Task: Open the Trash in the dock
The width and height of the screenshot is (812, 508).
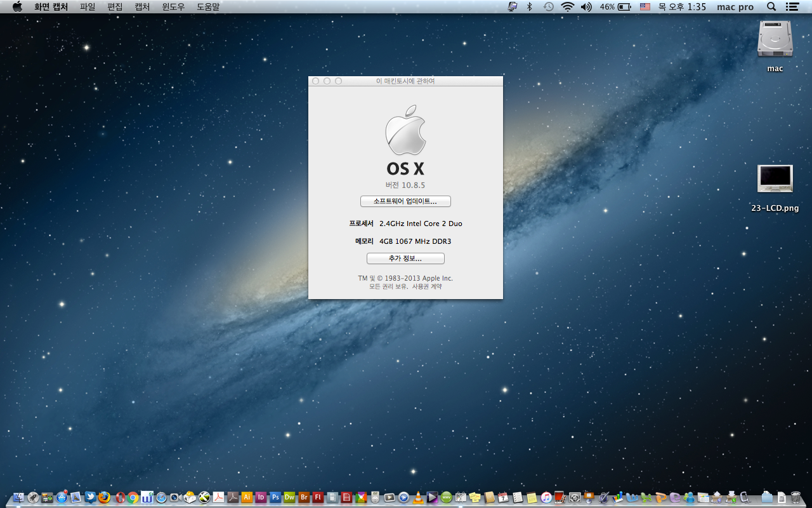Action: coord(796,497)
